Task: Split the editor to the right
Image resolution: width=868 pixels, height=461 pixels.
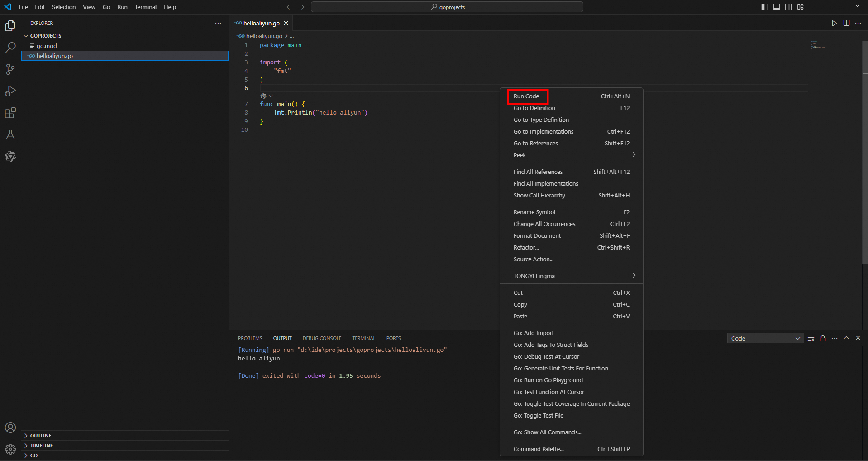Action: coord(846,23)
